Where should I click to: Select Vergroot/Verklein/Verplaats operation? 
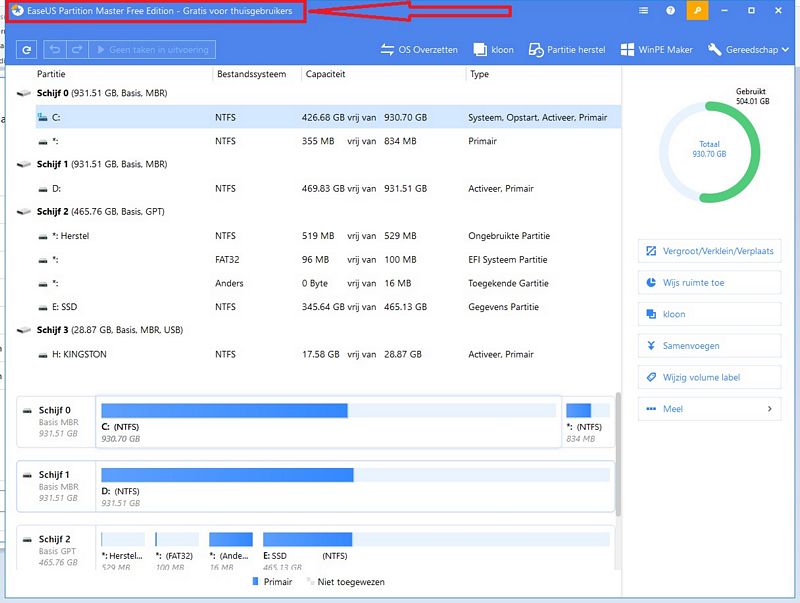coord(710,251)
